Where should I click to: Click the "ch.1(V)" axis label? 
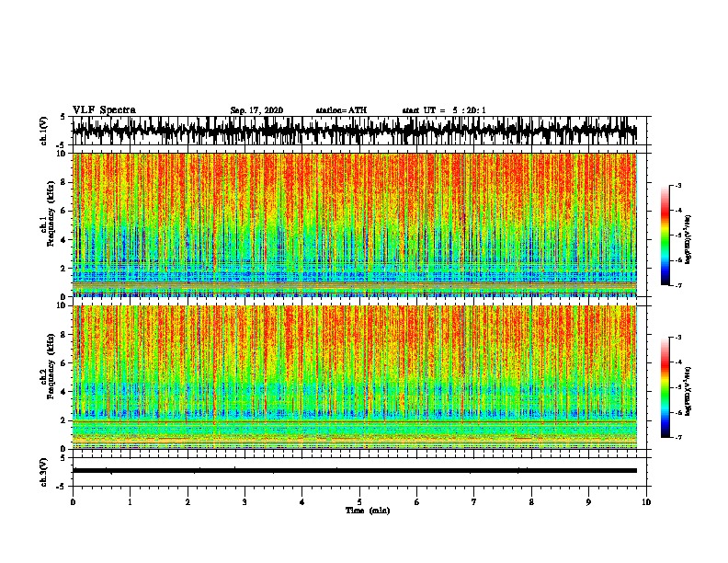(44, 131)
